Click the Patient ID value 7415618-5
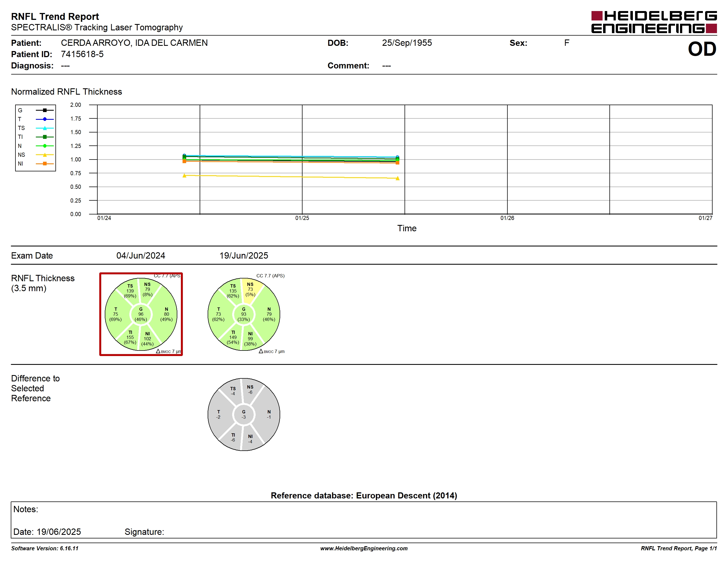The width and height of the screenshot is (728, 563). pos(82,54)
